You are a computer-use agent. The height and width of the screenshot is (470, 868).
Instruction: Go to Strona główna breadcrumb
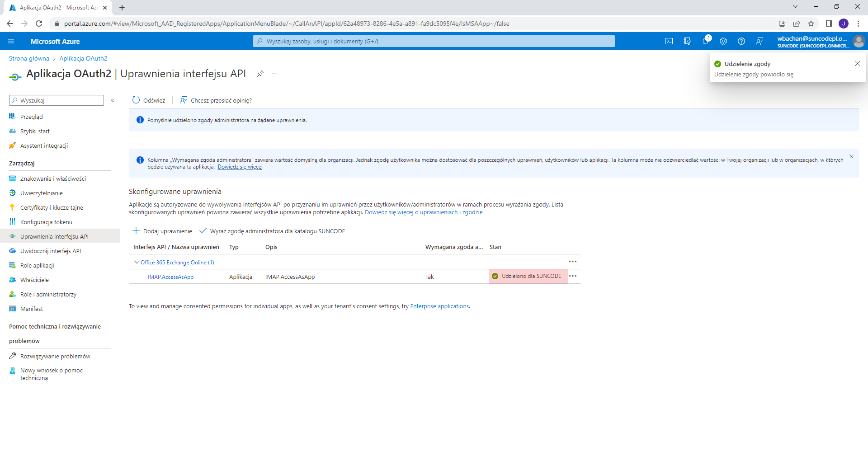(29, 58)
